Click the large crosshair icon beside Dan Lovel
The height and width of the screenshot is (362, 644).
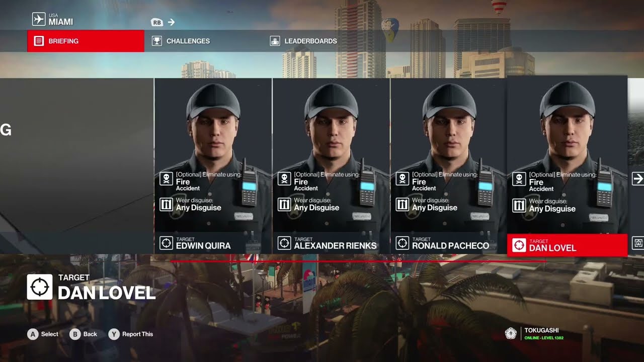click(x=40, y=287)
